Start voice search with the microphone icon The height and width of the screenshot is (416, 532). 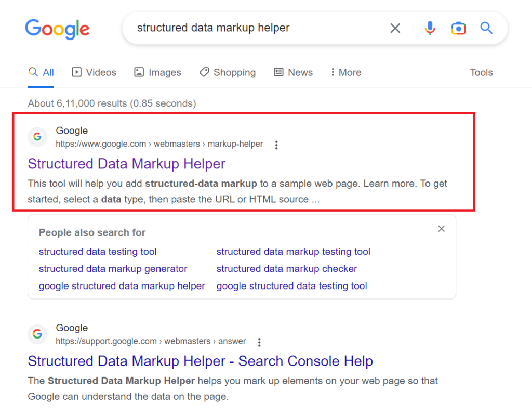(x=430, y=28)
